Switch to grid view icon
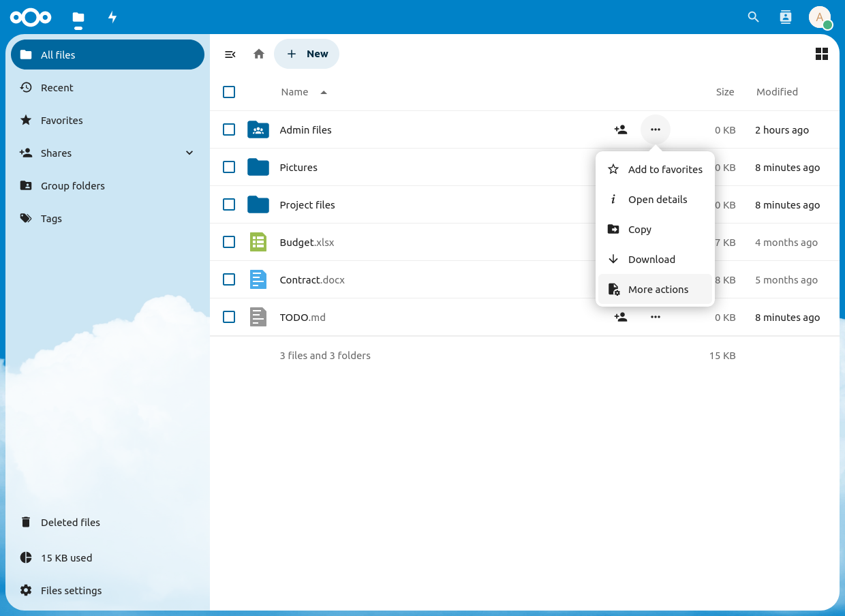 pyautogui.click(x=822, y=54)
